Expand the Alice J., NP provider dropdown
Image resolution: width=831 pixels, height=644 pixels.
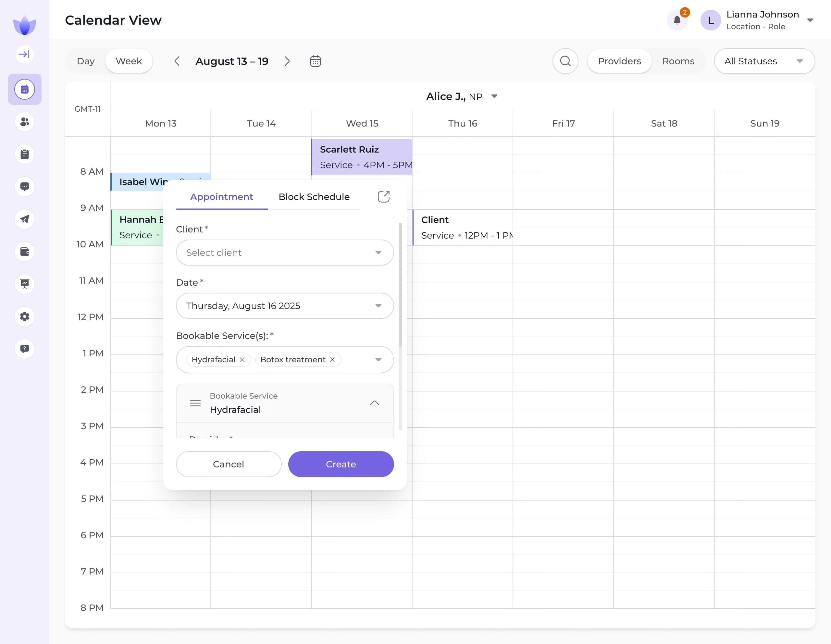(495, 96)
